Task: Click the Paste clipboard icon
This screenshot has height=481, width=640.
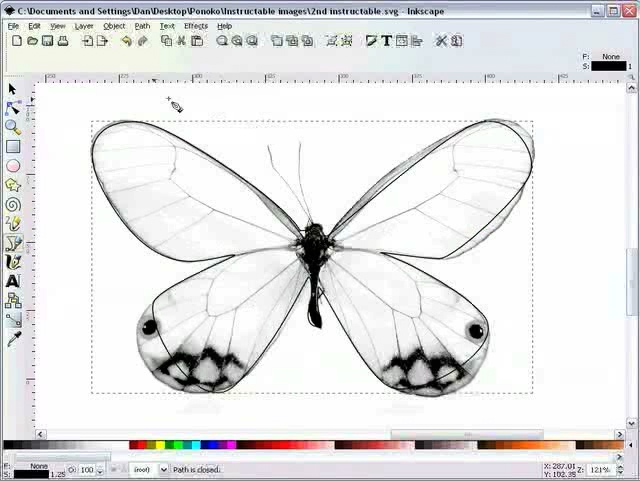Action: click(x=197, y=41)
